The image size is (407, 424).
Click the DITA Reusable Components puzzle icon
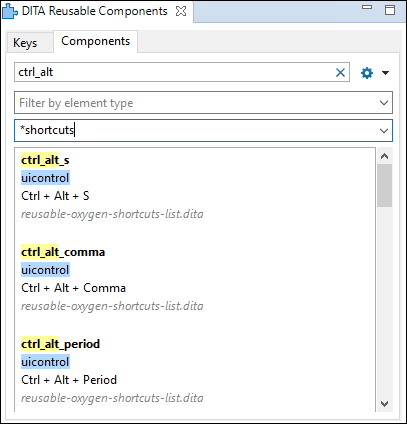pos(10,11)
